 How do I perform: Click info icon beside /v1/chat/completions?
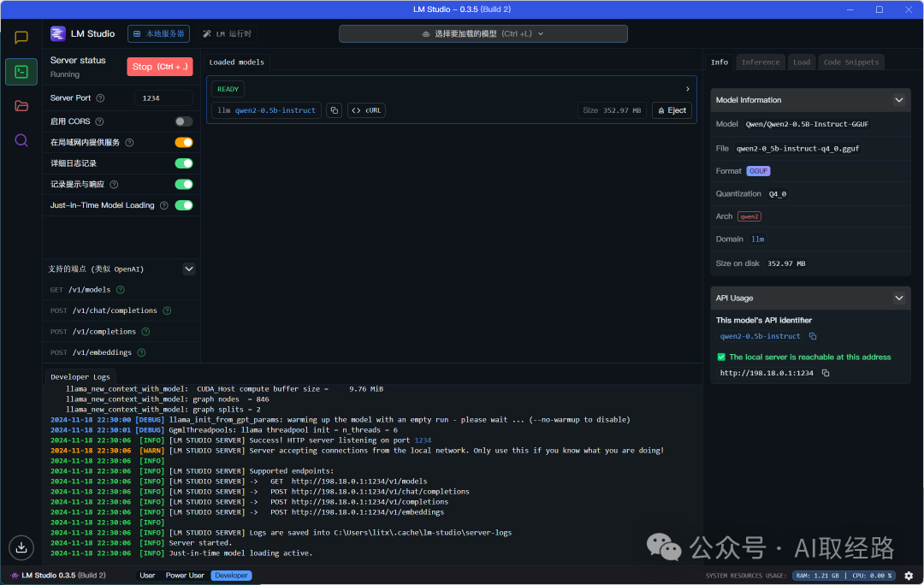point(168,310)
